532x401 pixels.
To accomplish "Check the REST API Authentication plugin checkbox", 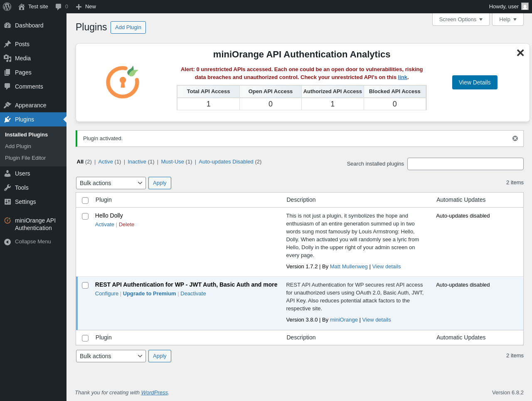I will [85, 285].
